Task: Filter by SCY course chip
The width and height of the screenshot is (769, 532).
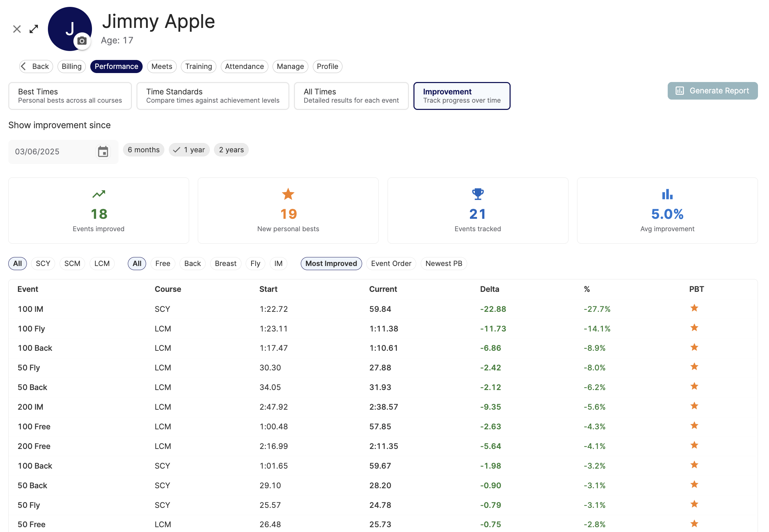Action: point(43,264)
